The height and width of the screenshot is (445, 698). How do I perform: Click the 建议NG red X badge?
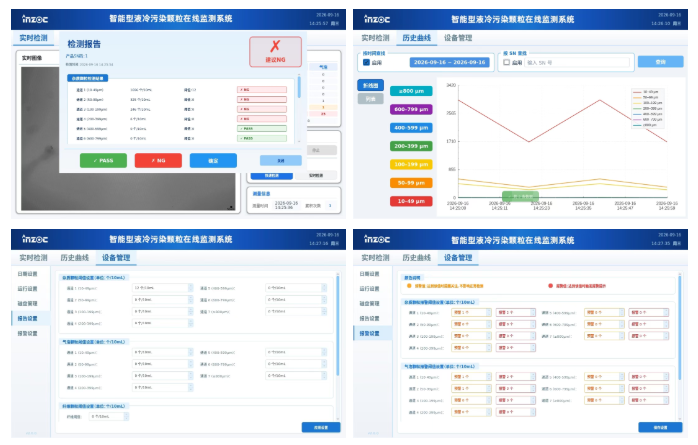point(276,52)
